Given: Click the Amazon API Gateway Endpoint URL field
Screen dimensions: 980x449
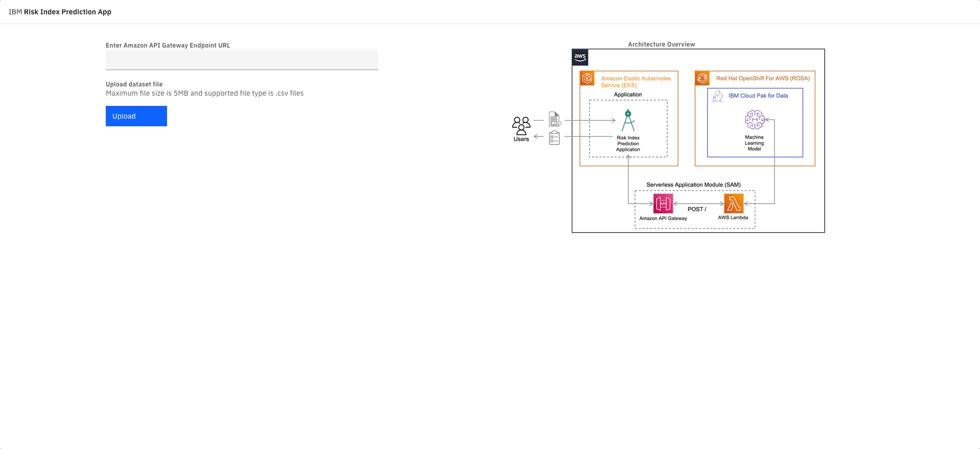Looking at the screenshot, I should (242, 60).
